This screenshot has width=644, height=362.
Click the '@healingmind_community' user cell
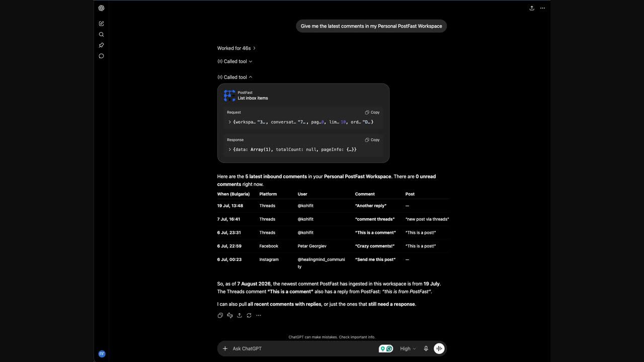click(x=321, y=263)
